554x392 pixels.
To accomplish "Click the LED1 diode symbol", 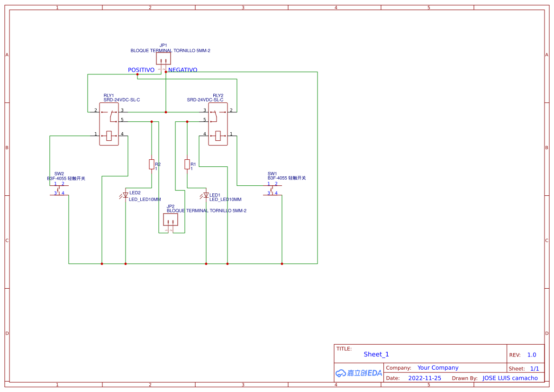I will [205, 195].
